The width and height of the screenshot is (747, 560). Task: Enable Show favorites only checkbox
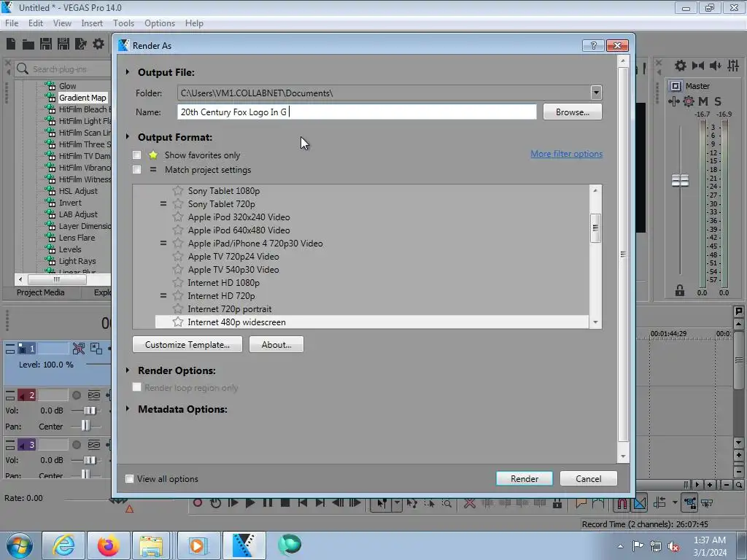coord(136,155)
